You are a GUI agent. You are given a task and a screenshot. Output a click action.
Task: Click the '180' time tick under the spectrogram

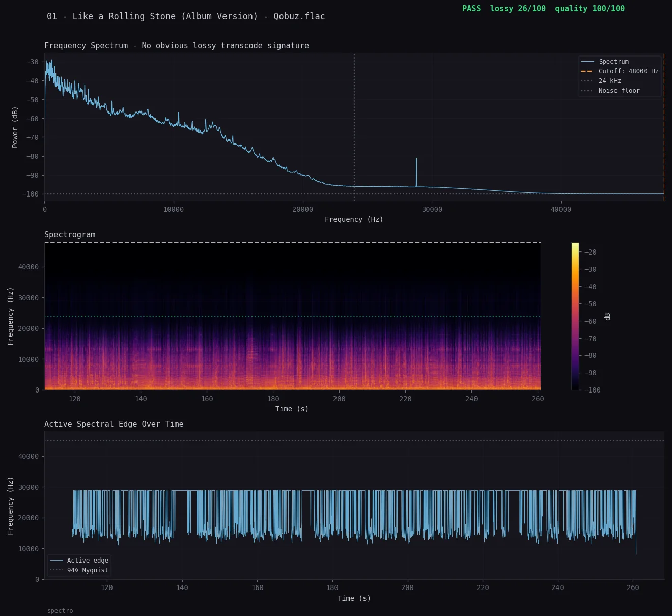(273, 399)
